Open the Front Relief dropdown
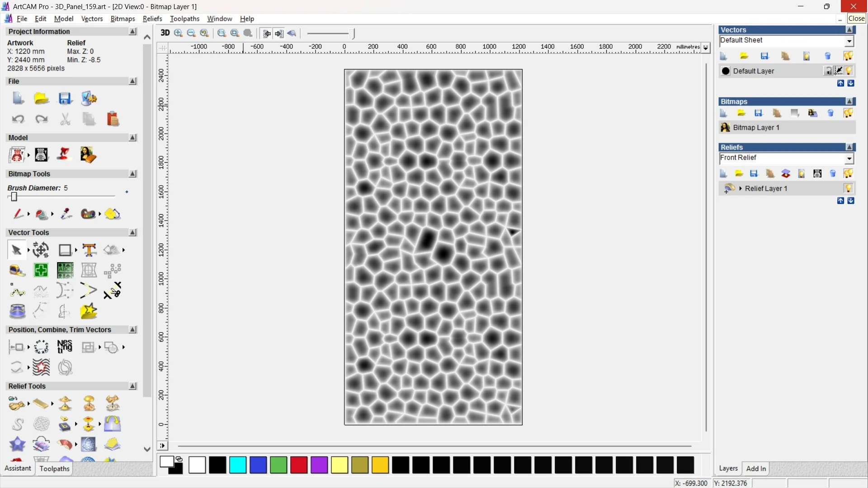The height and width of the screenshot is (488, 868). [x=849, y=158]
